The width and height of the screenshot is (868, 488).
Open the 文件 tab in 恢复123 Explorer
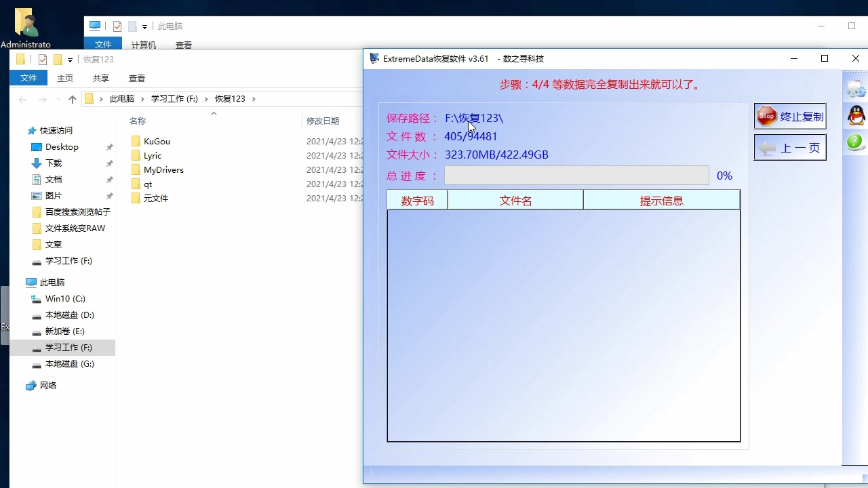(28, 78)
